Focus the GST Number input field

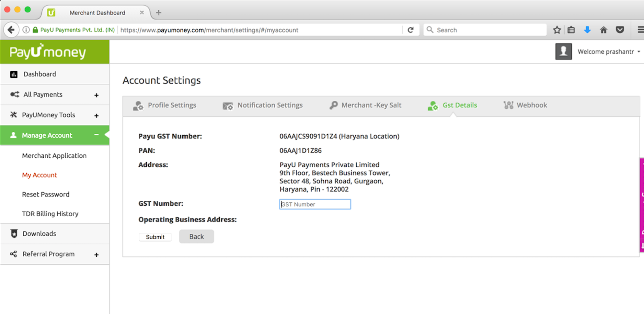(315, 204)
